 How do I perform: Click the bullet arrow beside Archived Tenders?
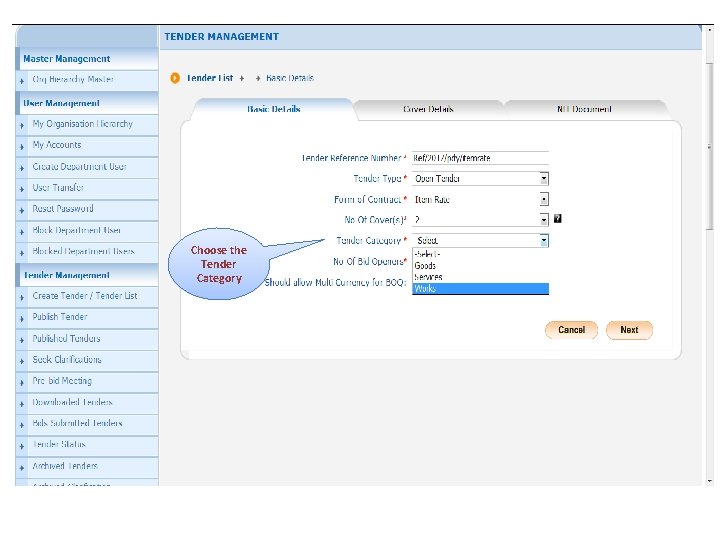pos(22,468)
